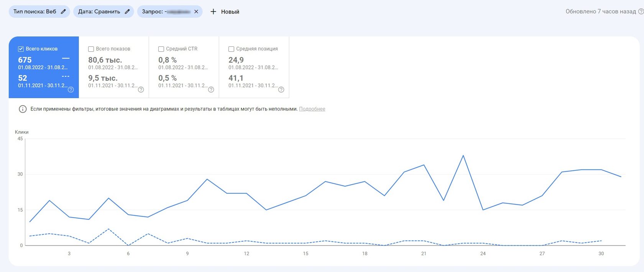The image size is (644, 272).
Task: Enable the Средняя позиция checkbox
Action: pyautogui.click(x=231, y=49)
